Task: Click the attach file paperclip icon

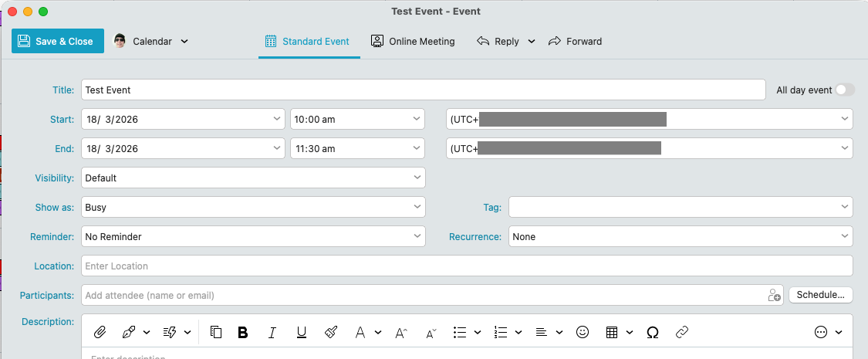Action: click(x=100, y=332)
